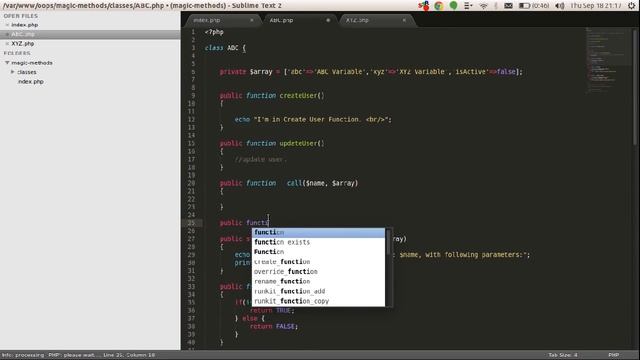
Task: Open the volume speaker indicator
Action: point(560,6)
